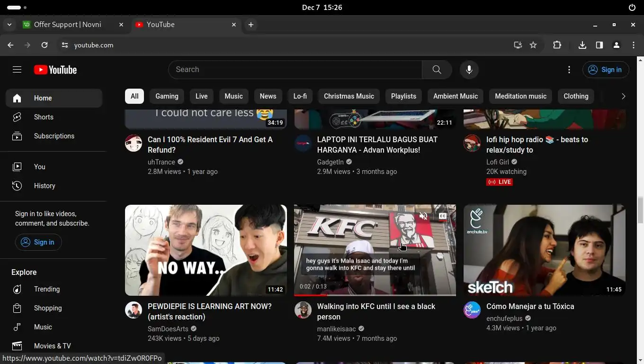644x364 pixels.
Task: Click the search magnifier button
Action: (x=437, y=70)
